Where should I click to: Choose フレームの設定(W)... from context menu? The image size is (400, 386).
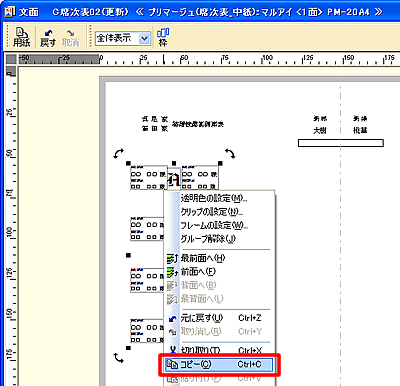(214, 226)
